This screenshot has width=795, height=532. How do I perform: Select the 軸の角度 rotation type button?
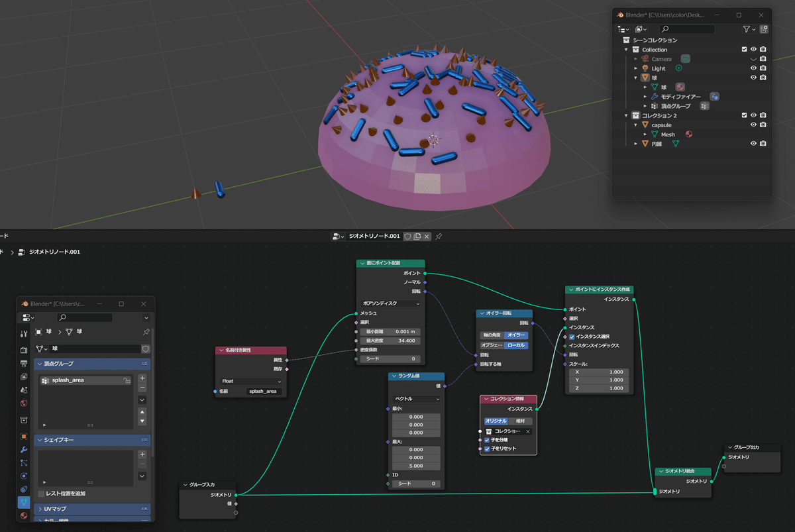(x=492, y=335)
